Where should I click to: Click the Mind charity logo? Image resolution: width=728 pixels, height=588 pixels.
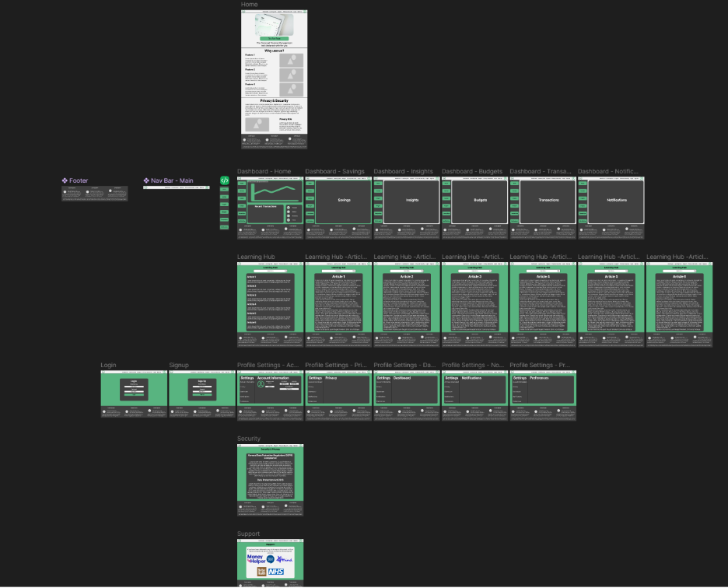(x=284, y=560)
